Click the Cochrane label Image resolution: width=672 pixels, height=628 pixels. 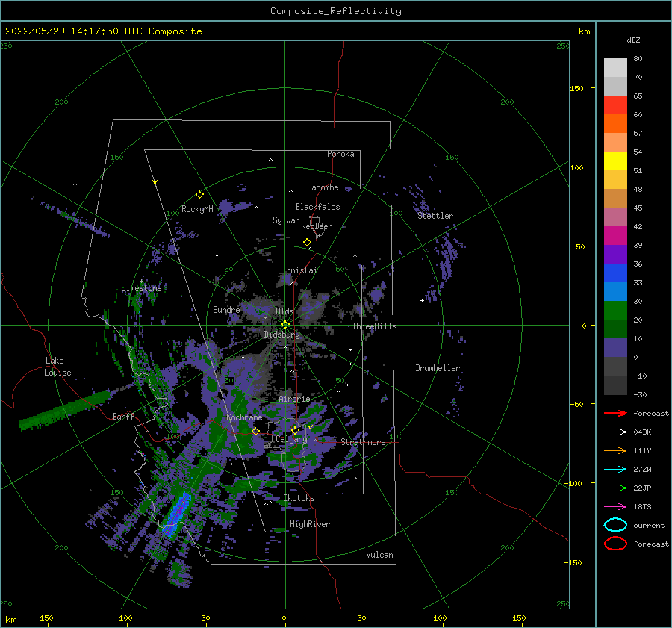point(244,417)
